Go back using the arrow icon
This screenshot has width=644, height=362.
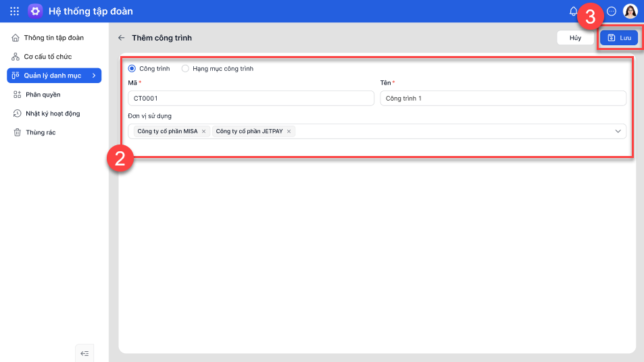[x=122, y=38]
